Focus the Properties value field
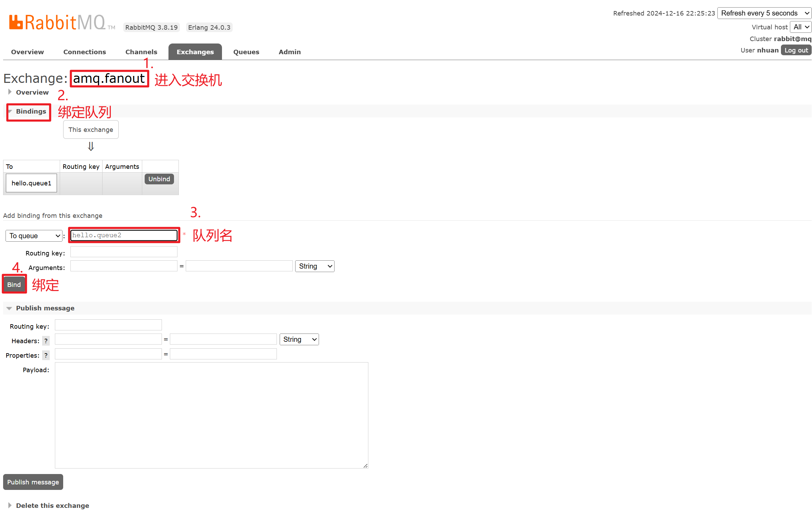 coord(223,354)
